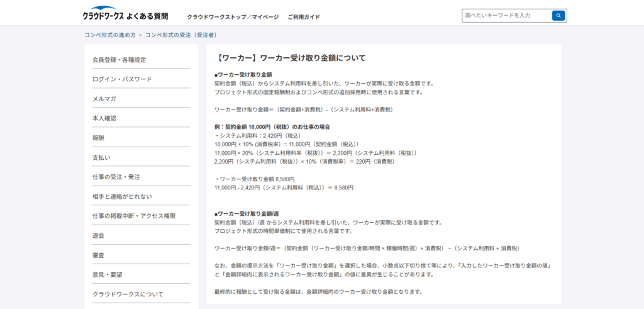Click the blue search magnifier button
This screenshot has width=644, height=309.
tap(558, 16)
